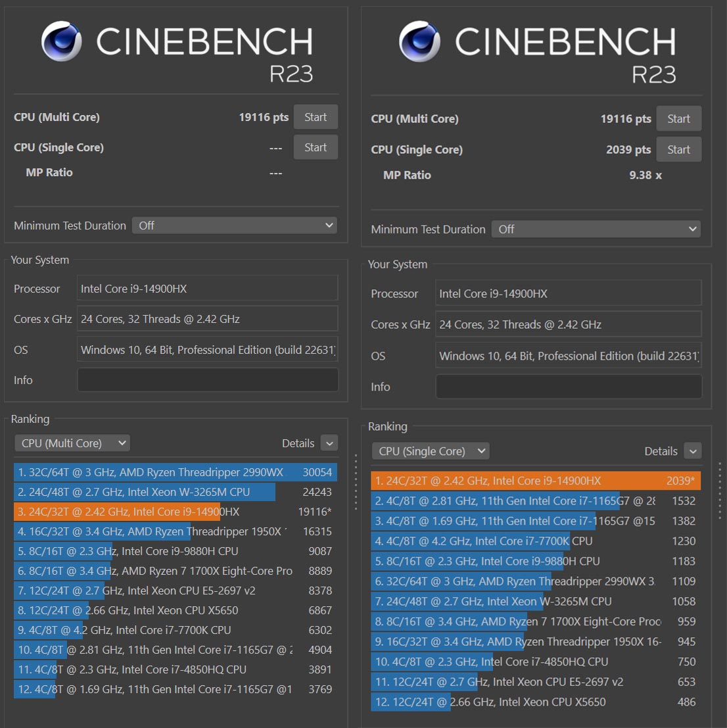Expand Details arrow in left window ranking
The image size is (727, 728).
coord(329,443)
